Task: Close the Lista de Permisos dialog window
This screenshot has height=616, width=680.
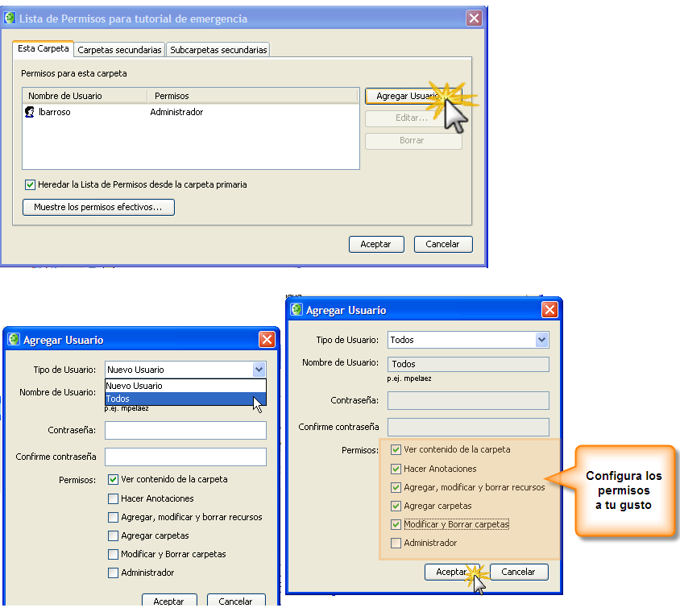Action: click(474, 18)
